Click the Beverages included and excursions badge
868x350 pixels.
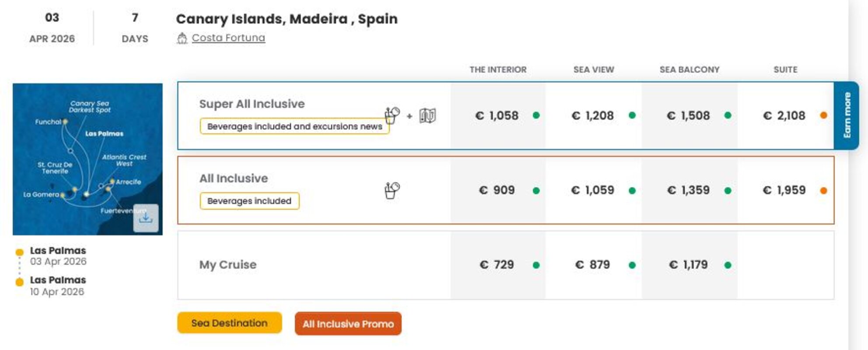click(294, 126)
